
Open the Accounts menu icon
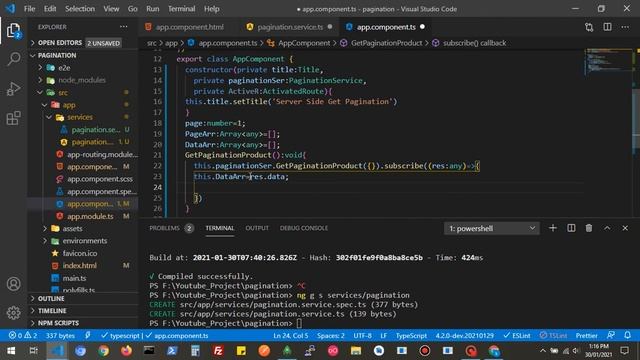click(x=13, y=284)
